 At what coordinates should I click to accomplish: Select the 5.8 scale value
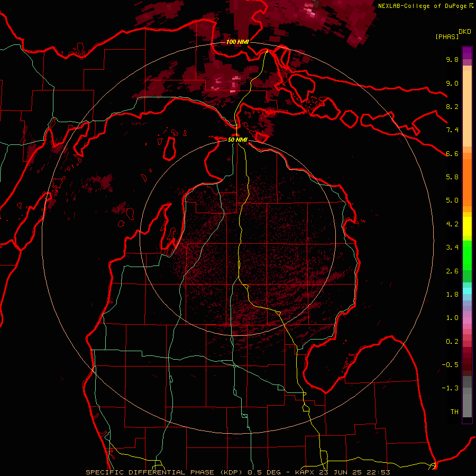[x=452, y=177]
